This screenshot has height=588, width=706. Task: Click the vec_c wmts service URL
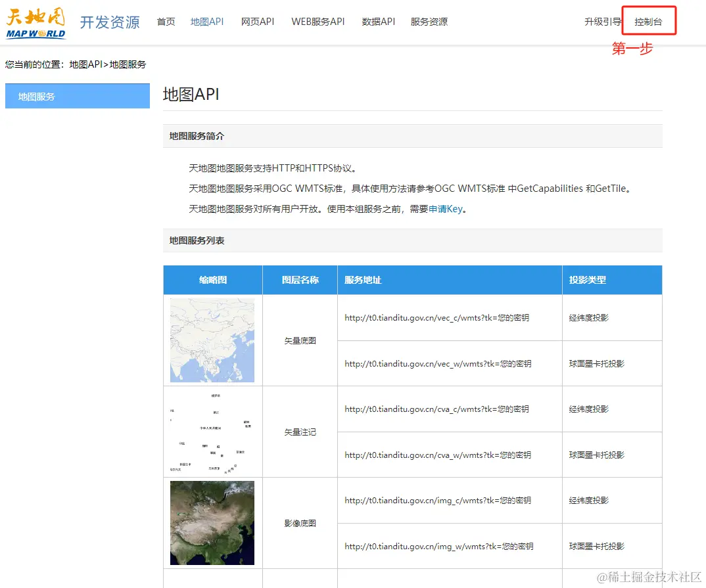[436, 317]
